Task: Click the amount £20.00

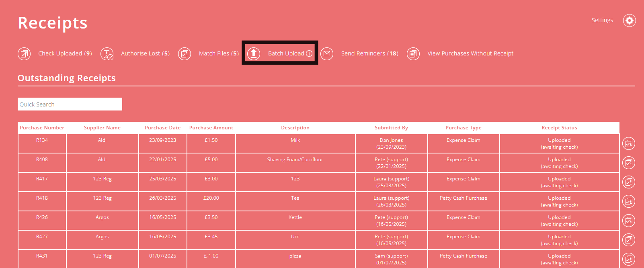Action: click(211, 198)
